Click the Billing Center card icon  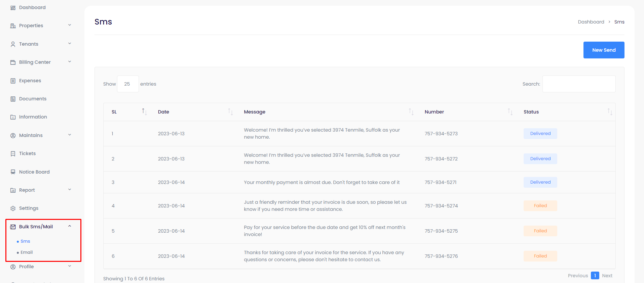(x=13, y=62)
